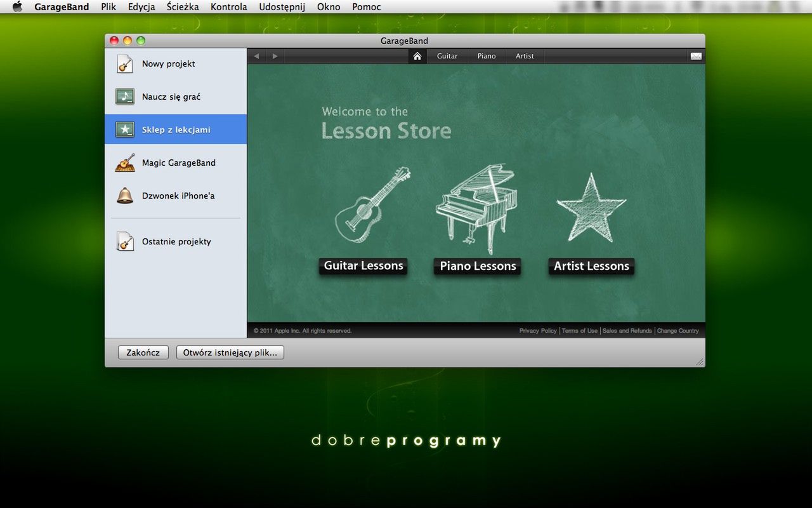
Task: Switch to the Piano tab
Action: (487, 56)
